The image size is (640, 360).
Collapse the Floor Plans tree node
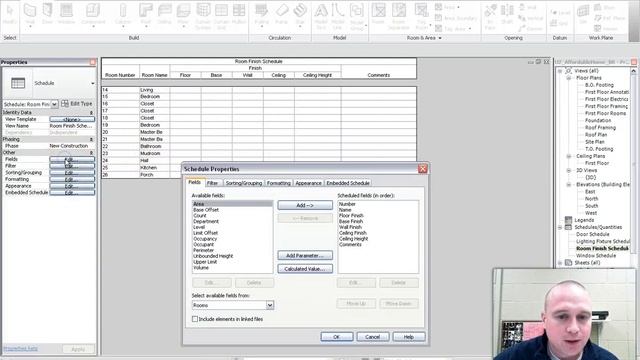tap(569, 78)
